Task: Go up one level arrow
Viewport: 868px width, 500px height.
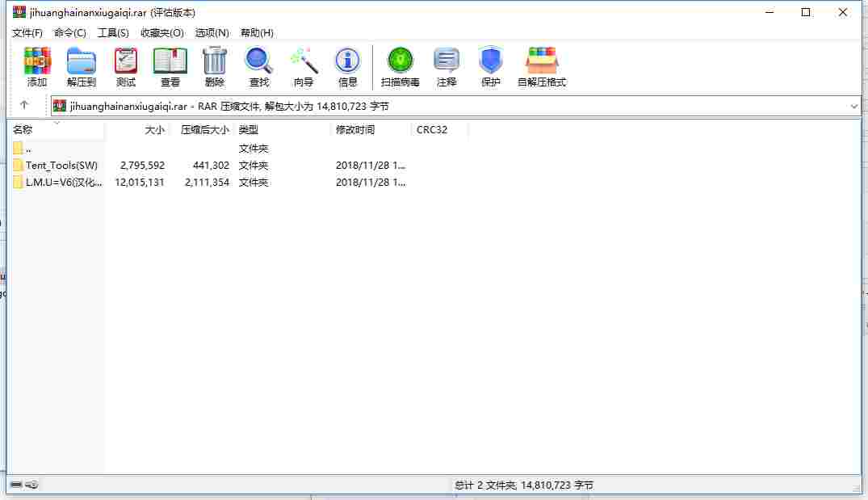Action: pos(23,105)
